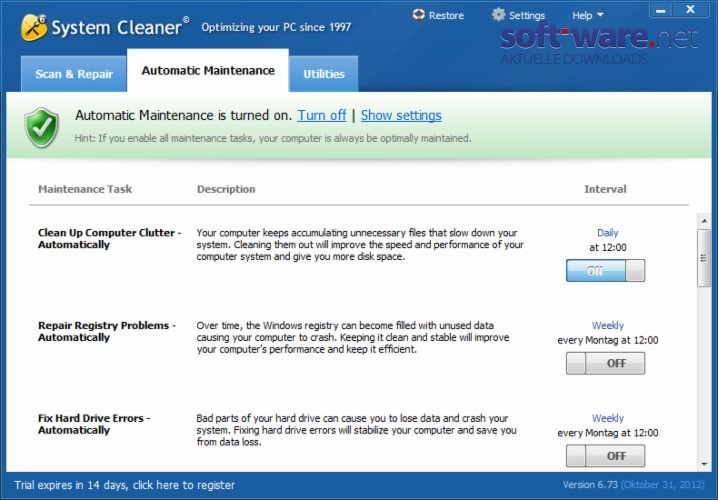Image resolution: width=718 pixels, height=500 pixels.
Task: Click the task list scrollbar thumb
Action: 704,258
